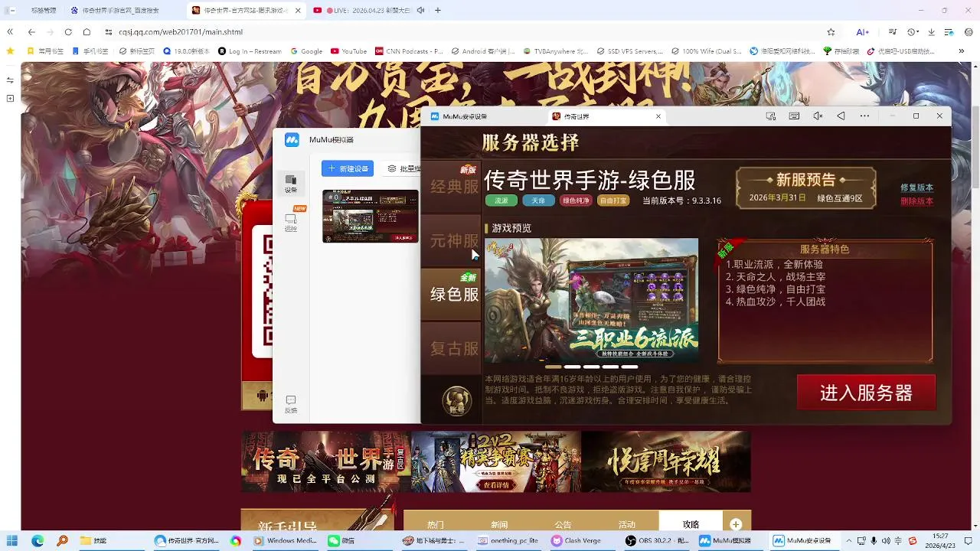
Task: Click the 天命 blue tag
Action: (x=538, y=201)
